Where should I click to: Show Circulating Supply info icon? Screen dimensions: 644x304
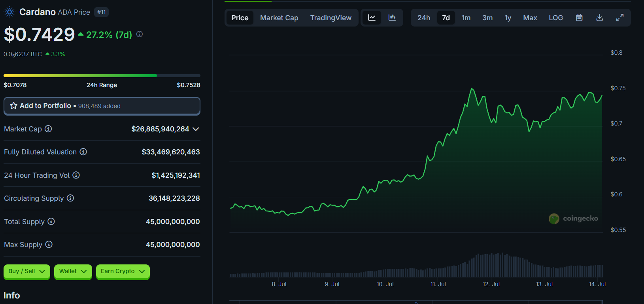pos(70,198)
